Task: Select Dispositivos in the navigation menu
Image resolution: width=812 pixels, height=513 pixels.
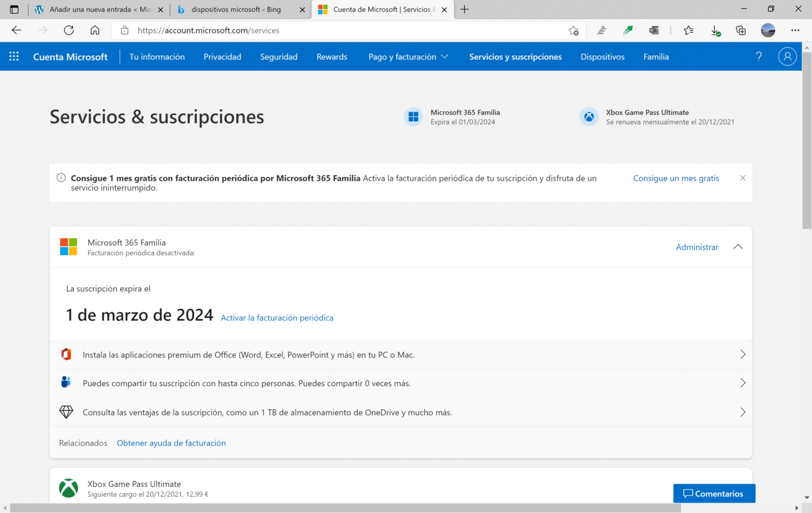Action: tap(602, 57)
